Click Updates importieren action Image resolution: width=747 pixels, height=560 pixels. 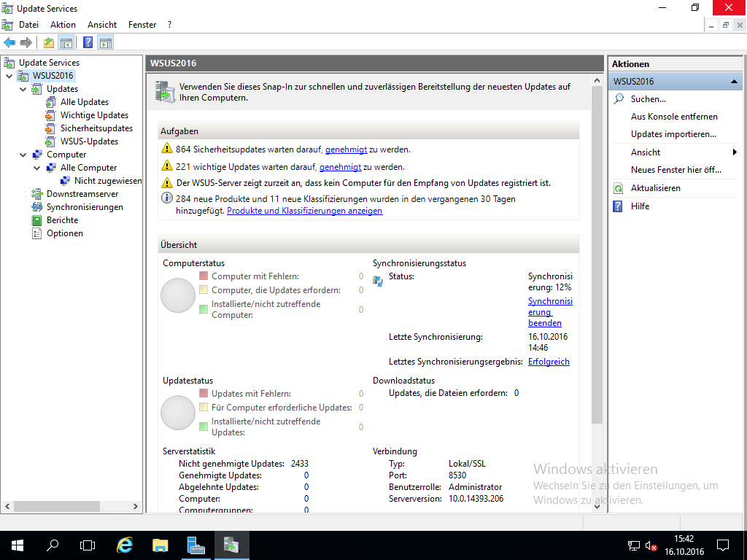[x=673, y=134]
